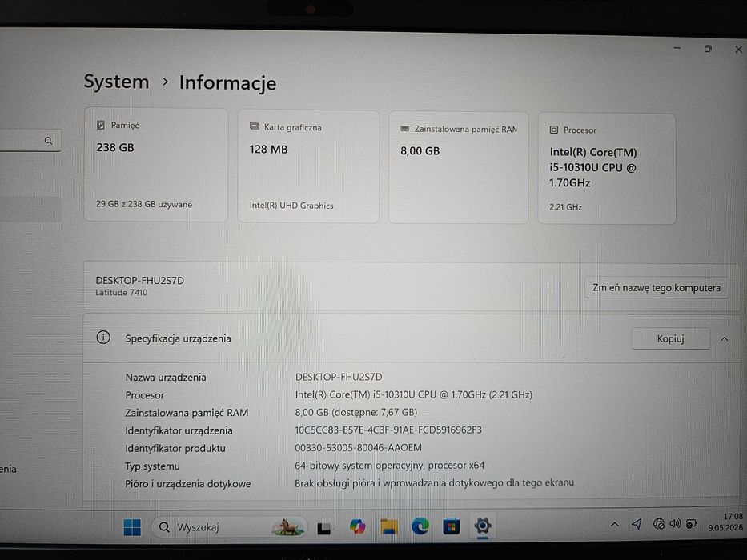Select the Pióro i urządzenia dotykowe value

(435, 482)
